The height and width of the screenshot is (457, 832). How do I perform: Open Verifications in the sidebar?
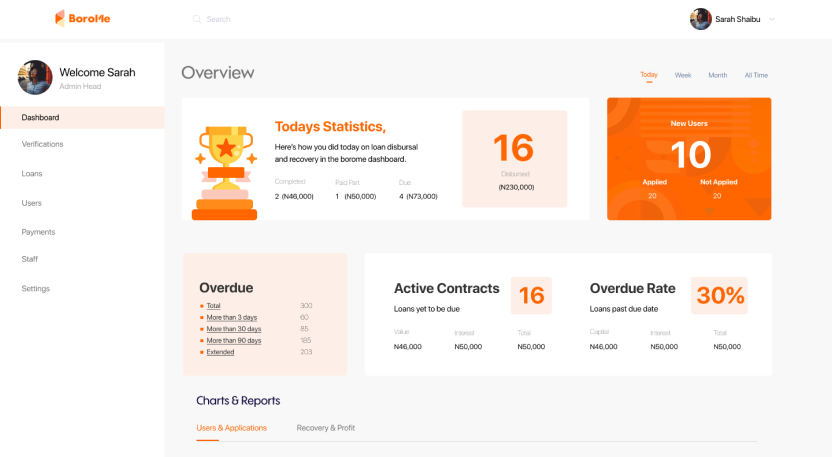(42, 144)
